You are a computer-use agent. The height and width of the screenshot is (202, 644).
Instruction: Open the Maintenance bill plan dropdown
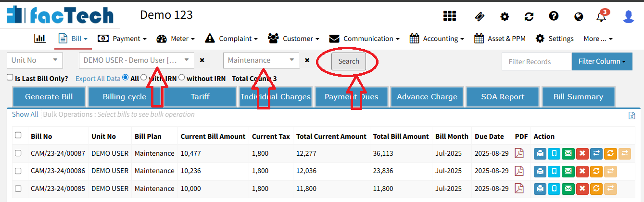pyautogui.click(x=261, y=60)
